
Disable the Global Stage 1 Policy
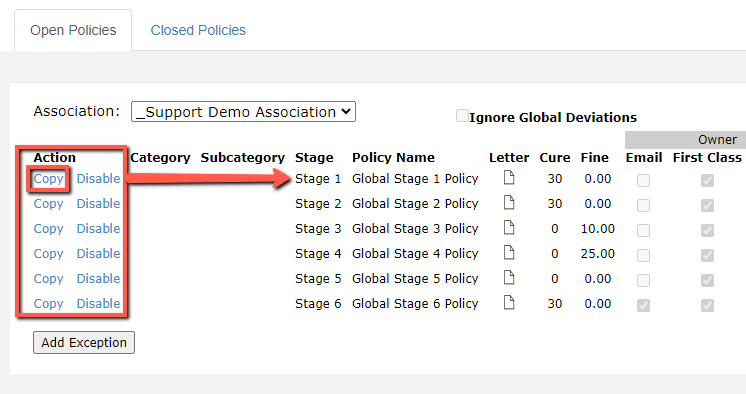click(x=98, y=178)
